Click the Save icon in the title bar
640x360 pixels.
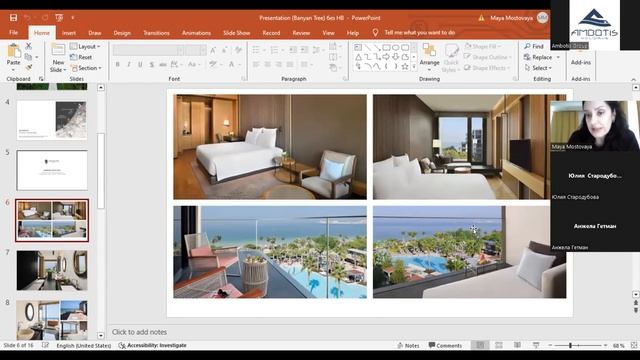tap(13, 18)
